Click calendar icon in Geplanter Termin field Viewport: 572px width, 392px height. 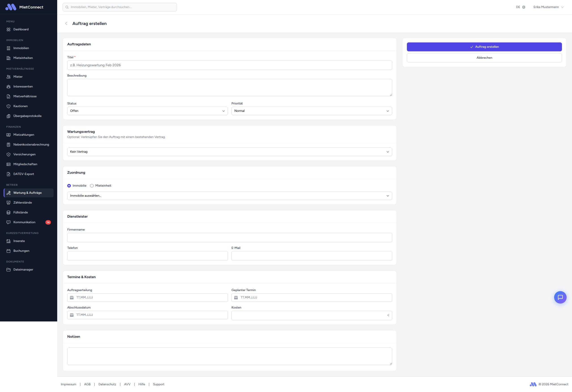point(236,298)
